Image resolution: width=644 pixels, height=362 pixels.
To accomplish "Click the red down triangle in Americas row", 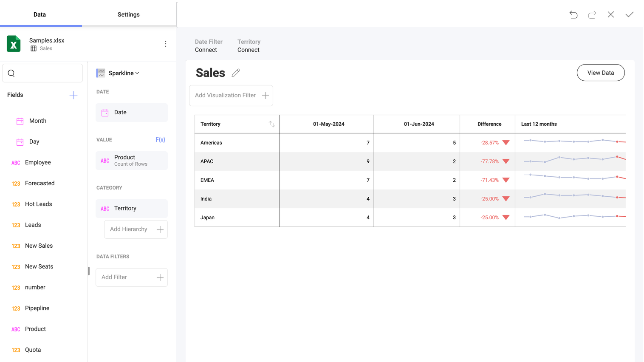I will (x=506, y=143).
